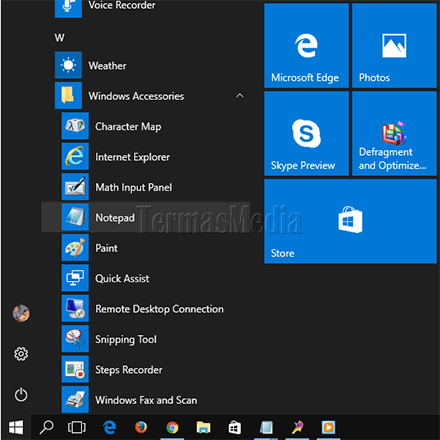
Task: Switch to Notepad on the taskbar
Action: [266, 427]
